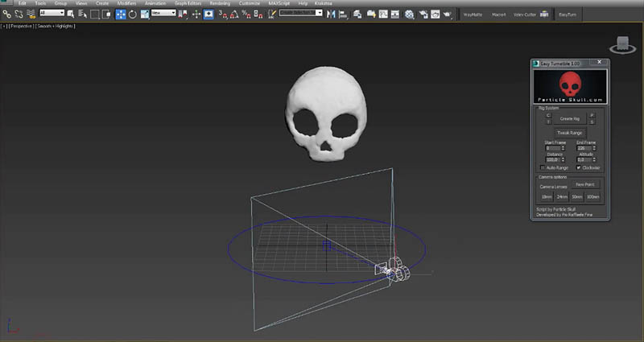Click the Mirror tool icon

click(x=332, y=14)
